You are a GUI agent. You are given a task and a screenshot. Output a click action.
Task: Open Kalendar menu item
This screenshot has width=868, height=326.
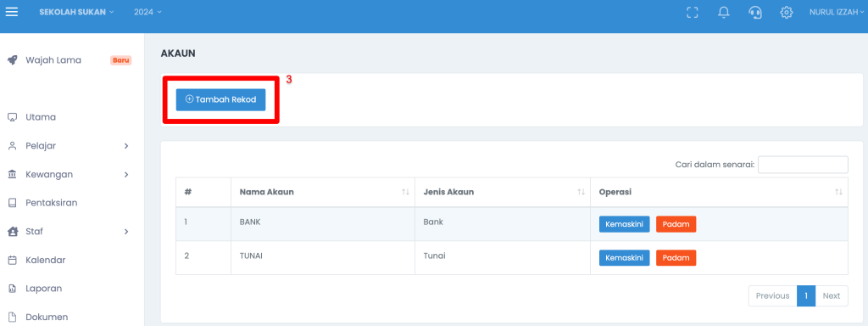coord(46,260)
